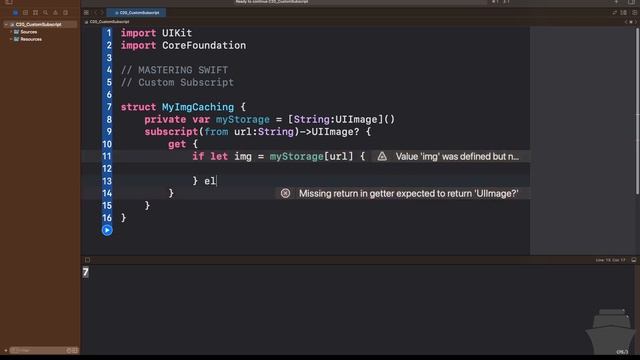
Task: Hide the debug area with the bottom right icon
Action: (x=633, y=260)
